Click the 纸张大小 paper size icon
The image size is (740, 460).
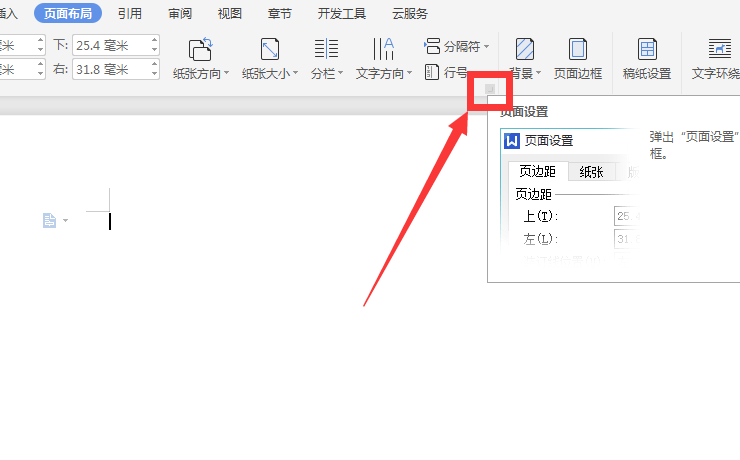[270, 49]
